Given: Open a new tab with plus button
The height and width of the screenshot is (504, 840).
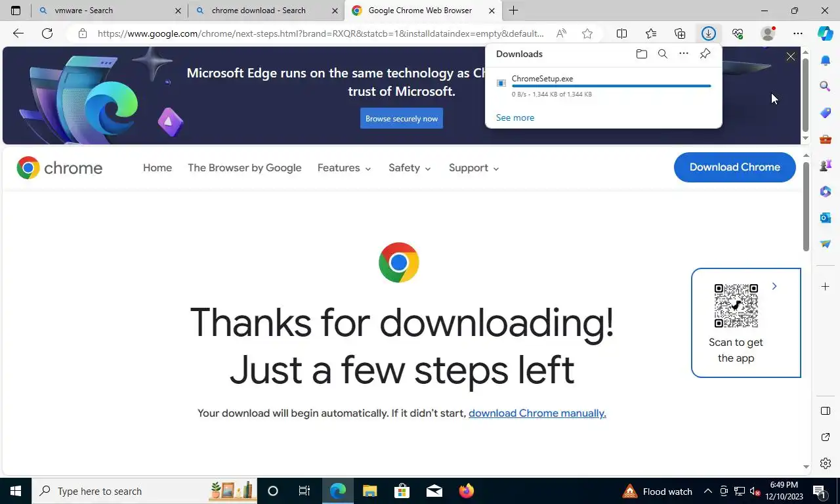Looking at the screenshot, I should (513, 10).
